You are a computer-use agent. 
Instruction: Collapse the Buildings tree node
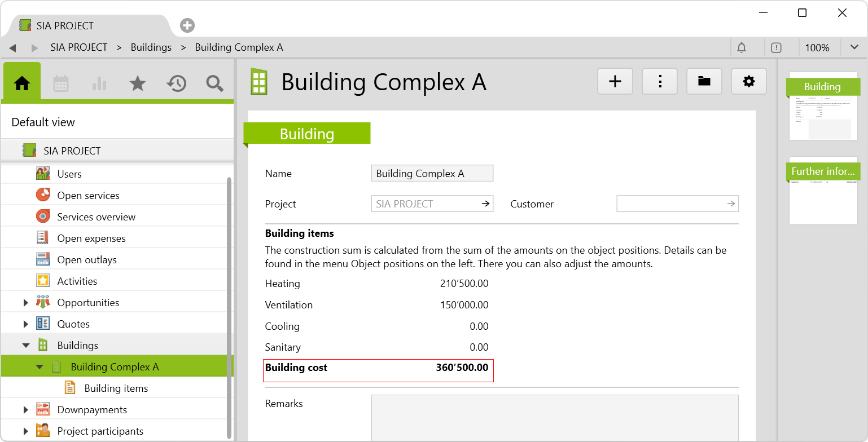point(26,346)
